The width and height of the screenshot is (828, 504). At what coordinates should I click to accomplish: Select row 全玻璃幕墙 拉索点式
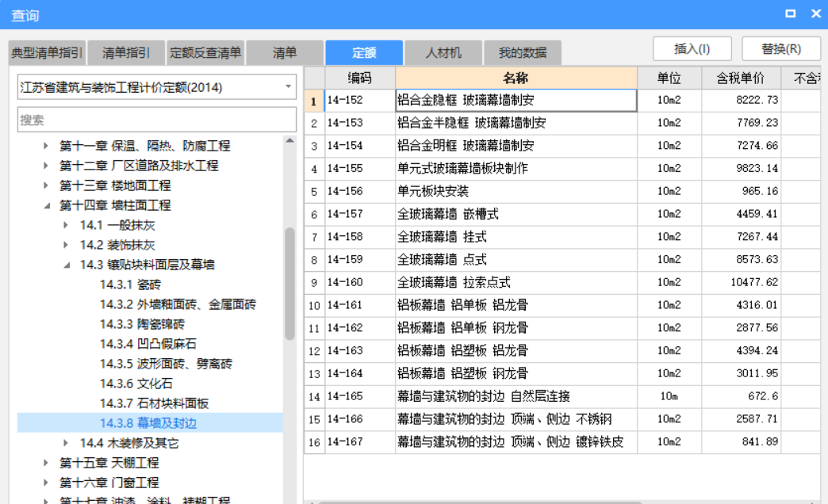516,282
